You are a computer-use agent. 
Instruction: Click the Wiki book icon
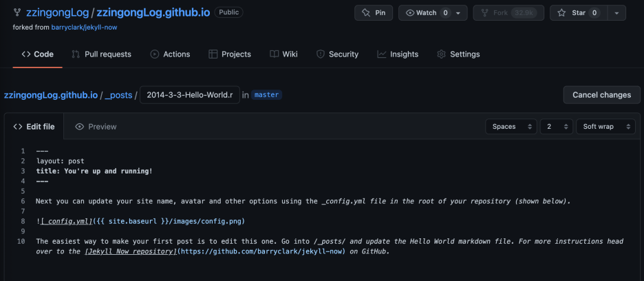(274, 54)
